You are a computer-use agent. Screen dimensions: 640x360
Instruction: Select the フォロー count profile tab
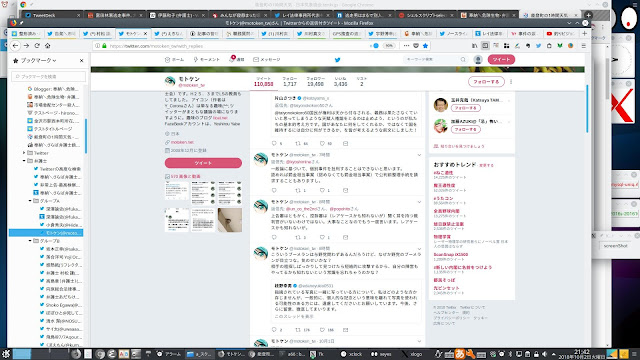[290, 82]
